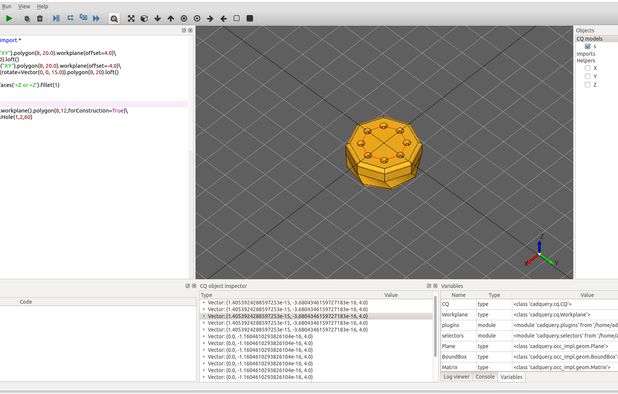Screen dimensions: 618x394
Task: Switch to the Console tab
Action: click(485, 377)
